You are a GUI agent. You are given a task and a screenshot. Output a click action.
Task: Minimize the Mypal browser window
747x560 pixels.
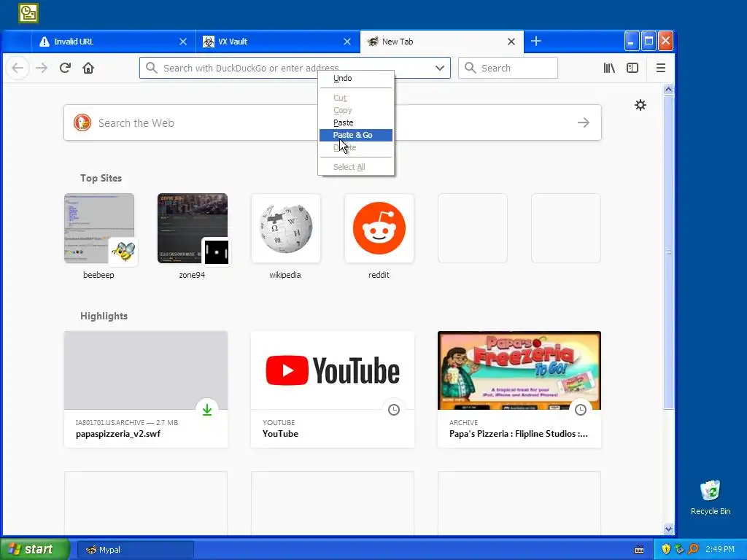pos(631,42)
